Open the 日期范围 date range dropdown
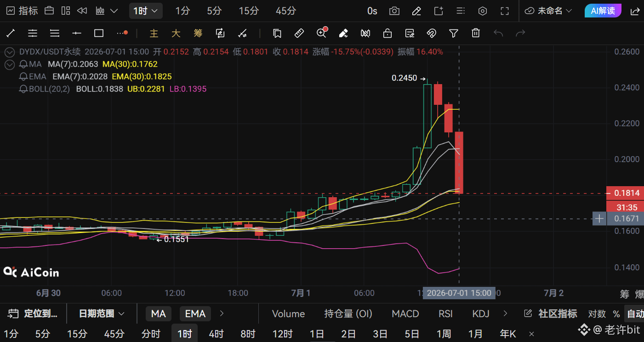Screen dimensions: 644x342 [x=102, y=313]
